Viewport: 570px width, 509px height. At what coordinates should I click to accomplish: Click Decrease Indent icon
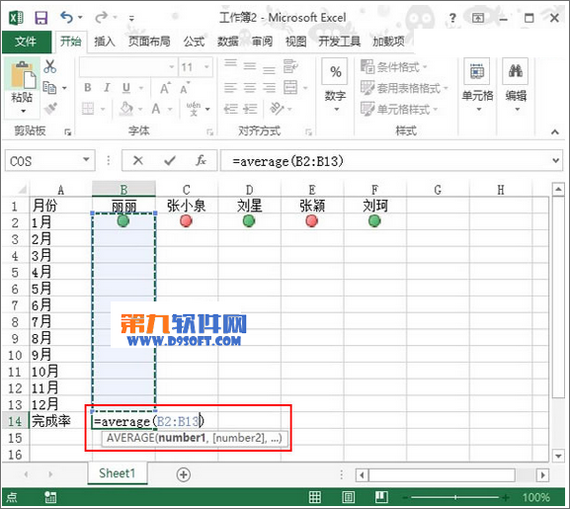coord(230,109)
